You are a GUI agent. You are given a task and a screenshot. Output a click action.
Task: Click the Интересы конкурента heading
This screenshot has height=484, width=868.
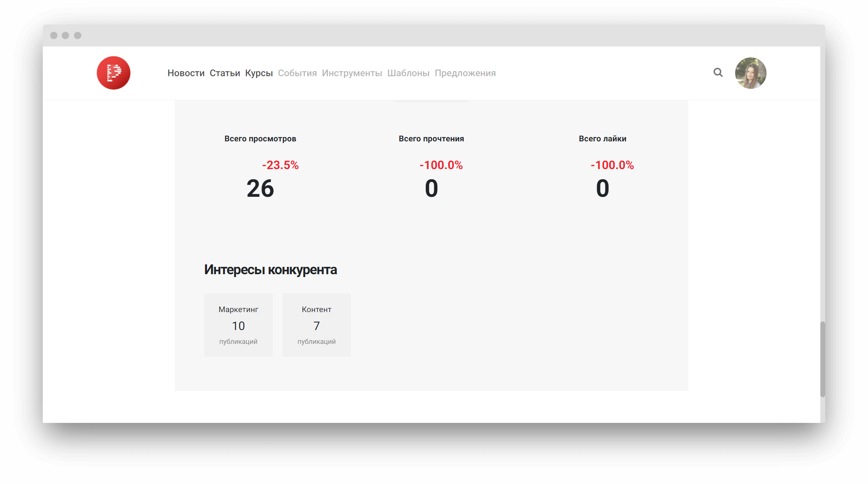(x=271, y=270)
